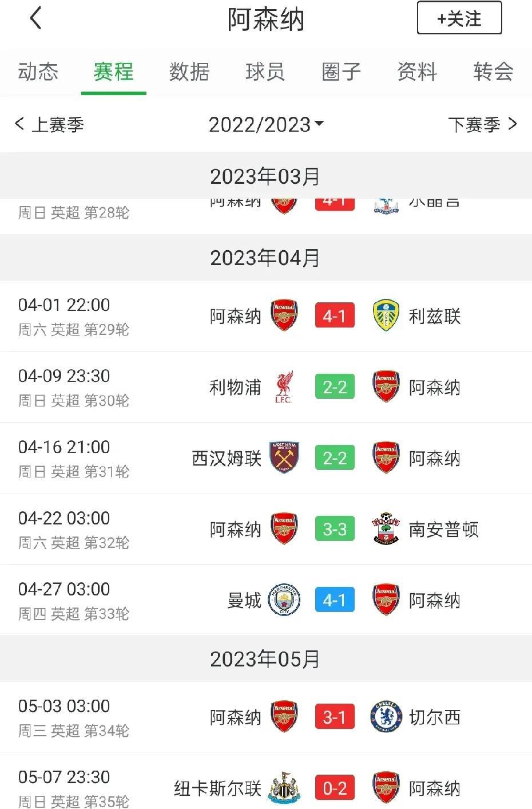
Task: Open the 4-1 score versus 利兹联
Action: pyautogui.click(x=335, y=315)
